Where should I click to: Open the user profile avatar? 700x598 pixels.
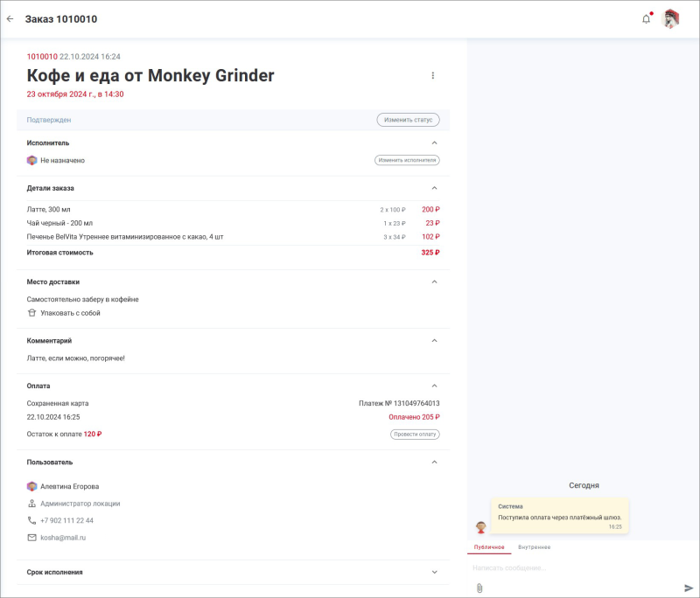pyautogui.click(x=671, y=19)
